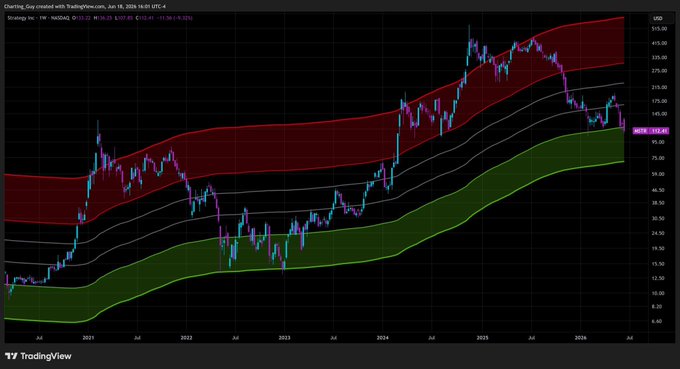Click the 24.50 price axis label

tap(657, 233)
